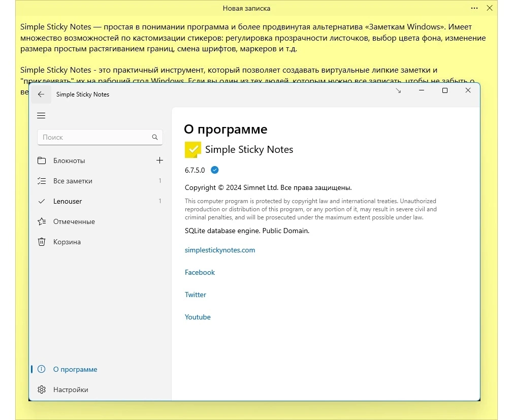Click the blue verified badge by version
513x420 pixels.
pos(215,170)
